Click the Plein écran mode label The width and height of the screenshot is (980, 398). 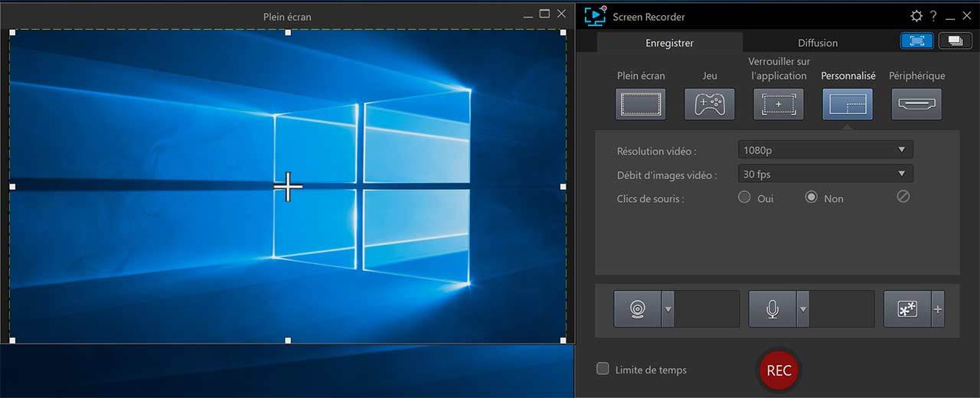coord(641,76)
